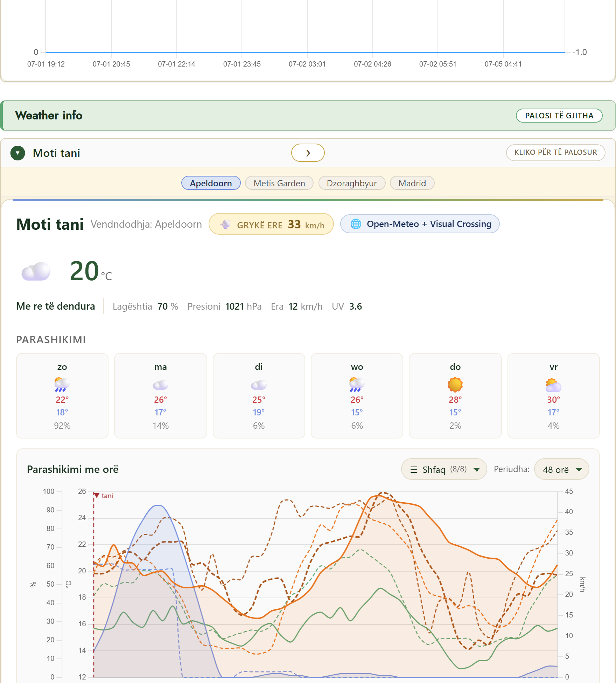
Task: Click the globe icon in source badge
Action: click(356, 224)
